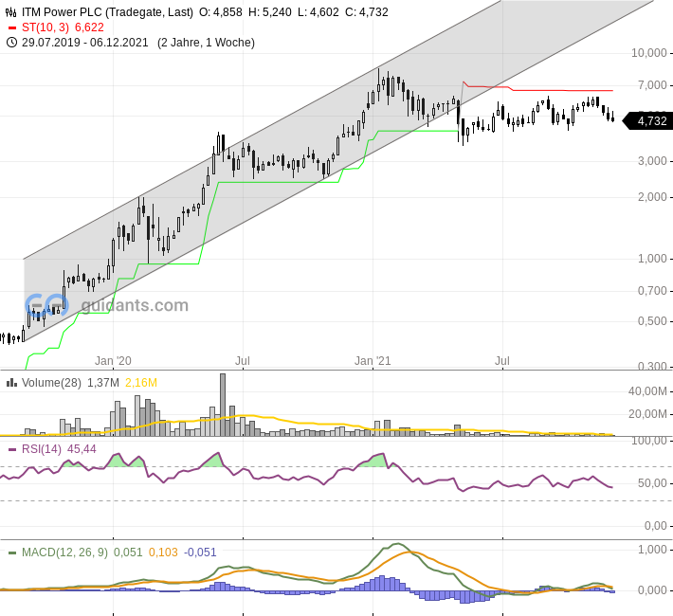Click the high price H: 5,240
Image resolution: width=673 pixels, height=616 pixels.
(270, 12)
